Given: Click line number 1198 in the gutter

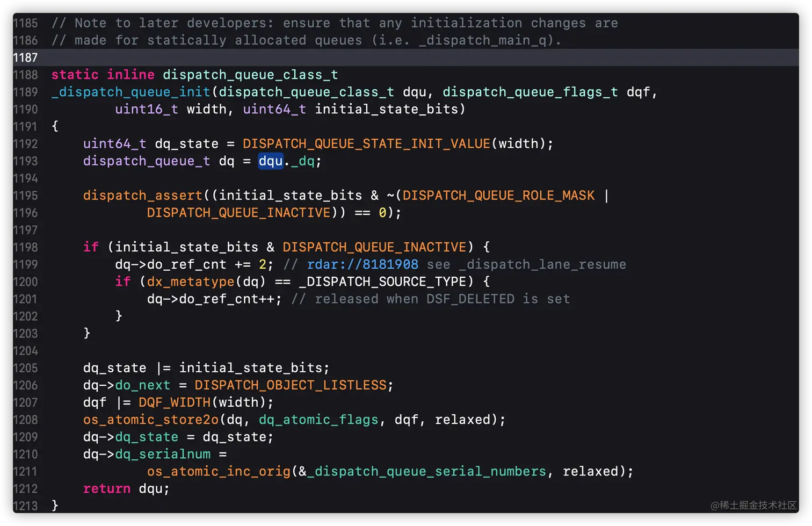Looking at the screenshot, I should point(25,247).
